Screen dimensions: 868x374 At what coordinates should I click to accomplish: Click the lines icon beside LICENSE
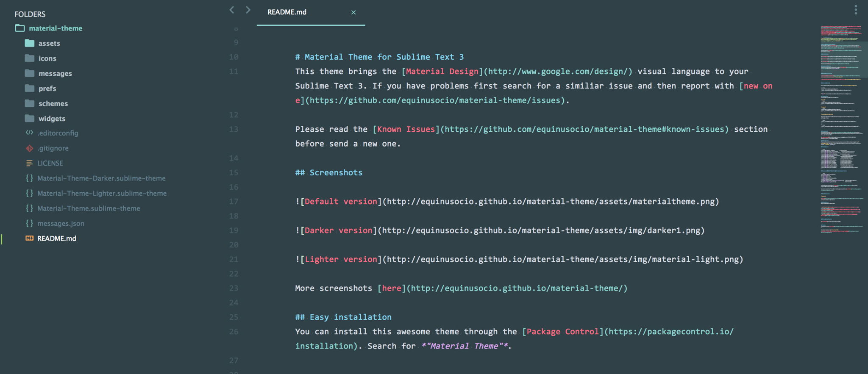29,163
